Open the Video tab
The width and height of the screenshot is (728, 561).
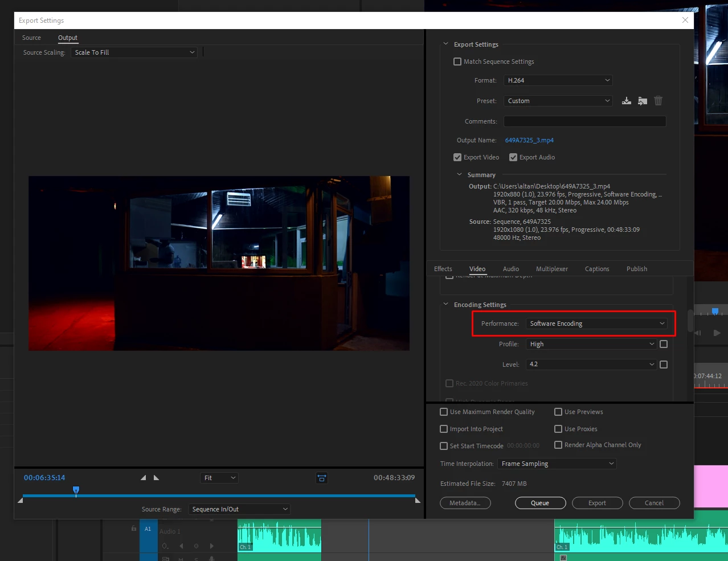[x=477, y=269]
